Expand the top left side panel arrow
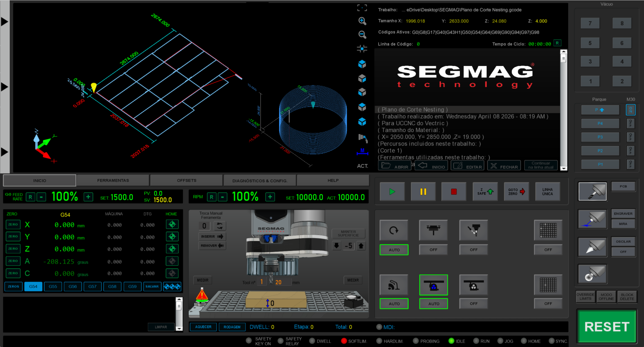 pos(4,22)
